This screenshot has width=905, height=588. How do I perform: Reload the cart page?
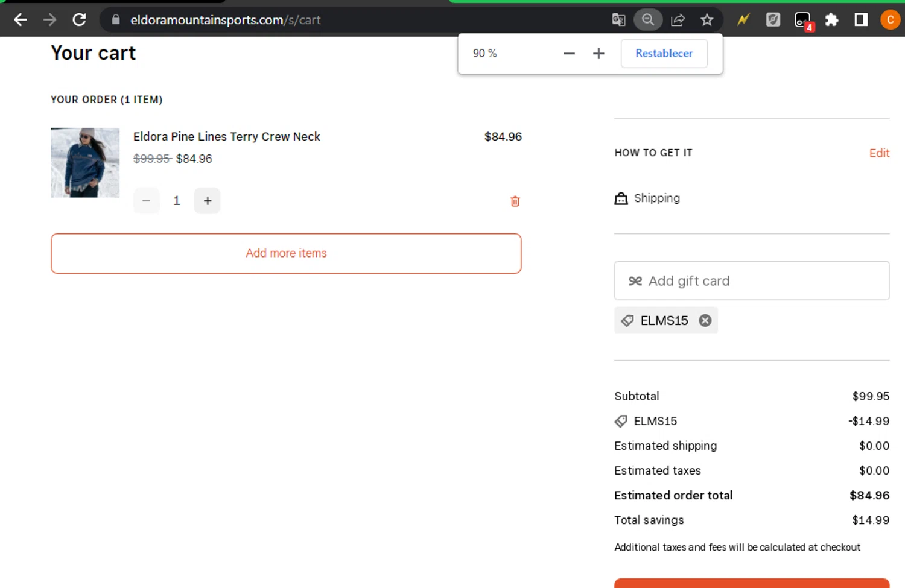(79, 20)
